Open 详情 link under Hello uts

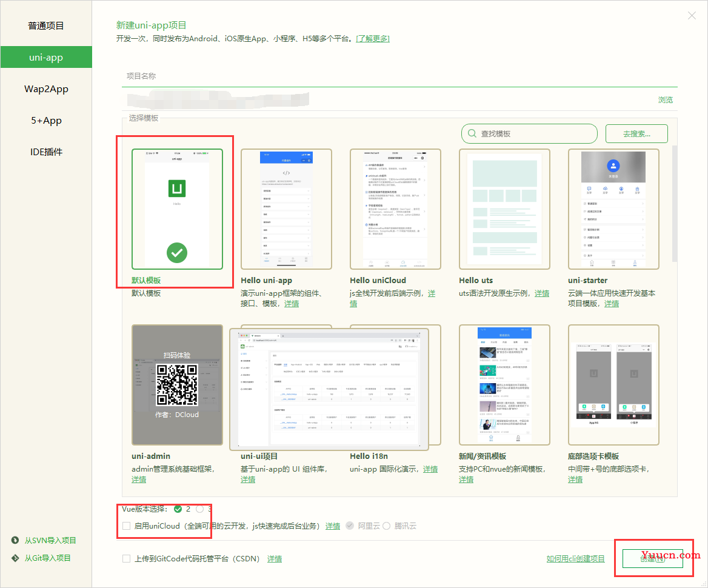[542, 293]
